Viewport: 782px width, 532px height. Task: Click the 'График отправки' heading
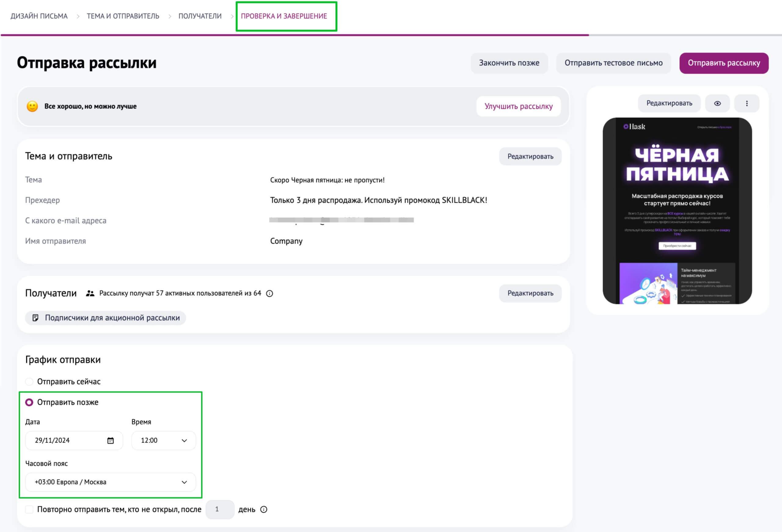pyautogui.click(x=63, y=360)
